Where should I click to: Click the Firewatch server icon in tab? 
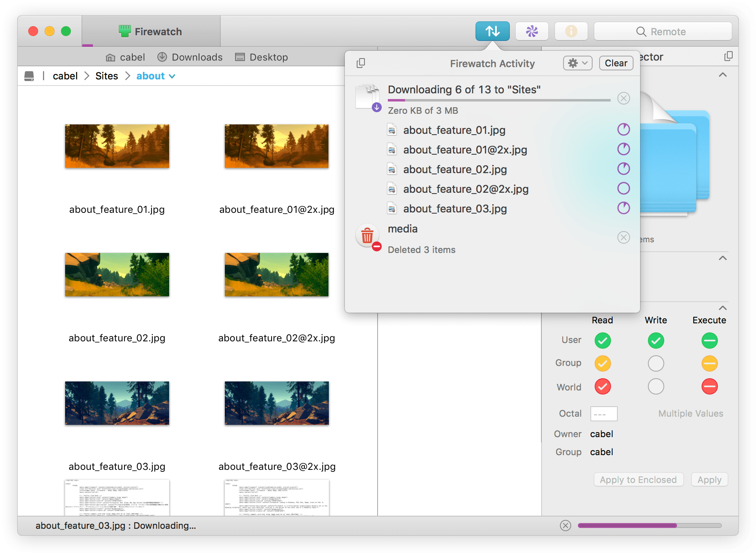(x=124, y=31)
